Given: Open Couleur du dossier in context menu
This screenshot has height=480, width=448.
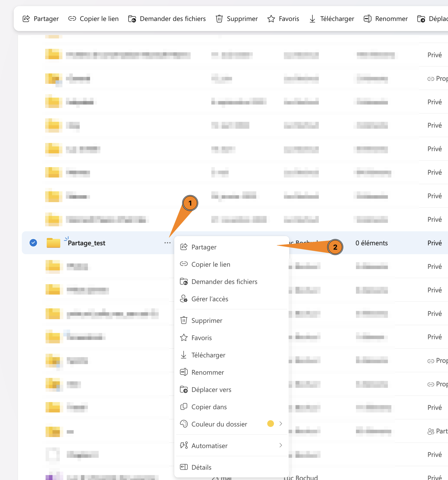Looking at the screenshot, I should 219,424.
